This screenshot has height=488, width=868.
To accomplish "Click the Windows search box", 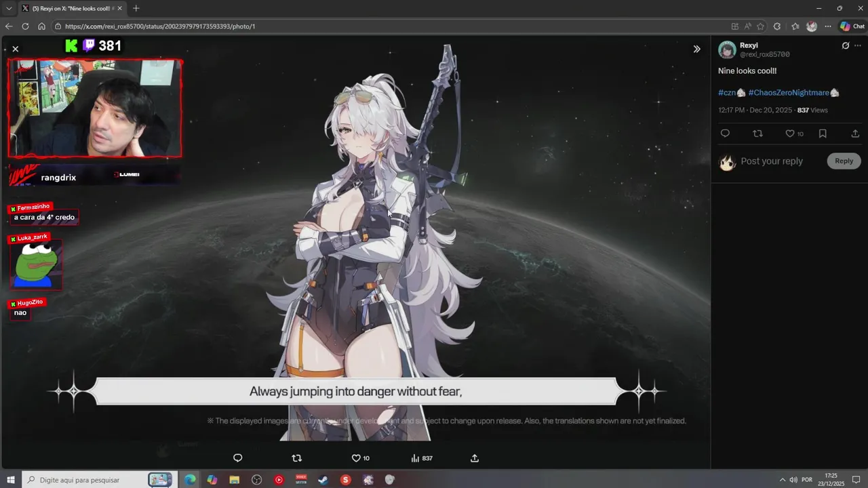I will tap(99, 480).
